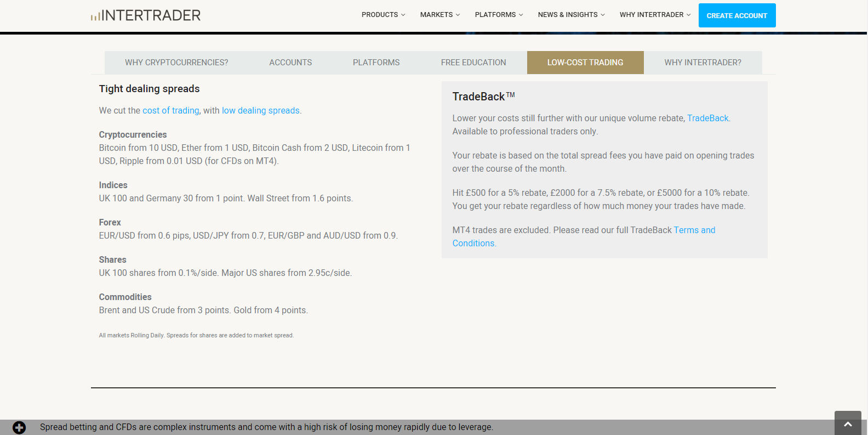The height and width of the screenshot is (435, 868).
Task: Click the Create Account button
Action: click(x=737, y=15)
